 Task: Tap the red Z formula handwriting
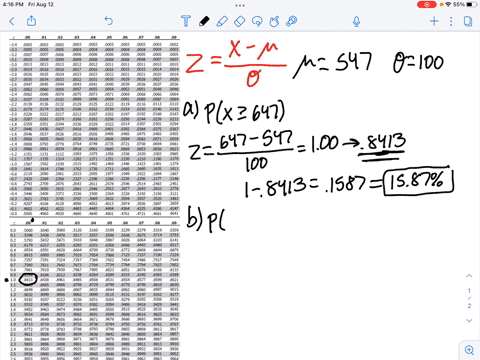click(x=235, y=63)
